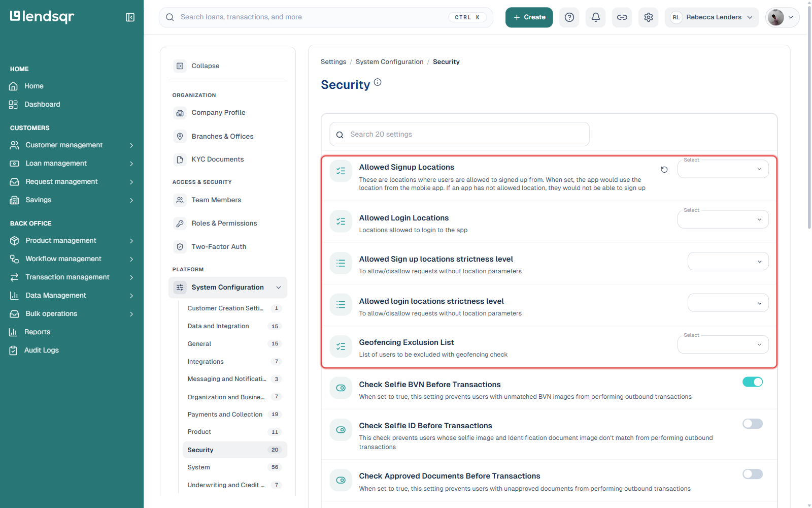Viewport: 812px width, 508px height.
Task: Click the Lendsqr logo
Action: click(x=42, y=17)
